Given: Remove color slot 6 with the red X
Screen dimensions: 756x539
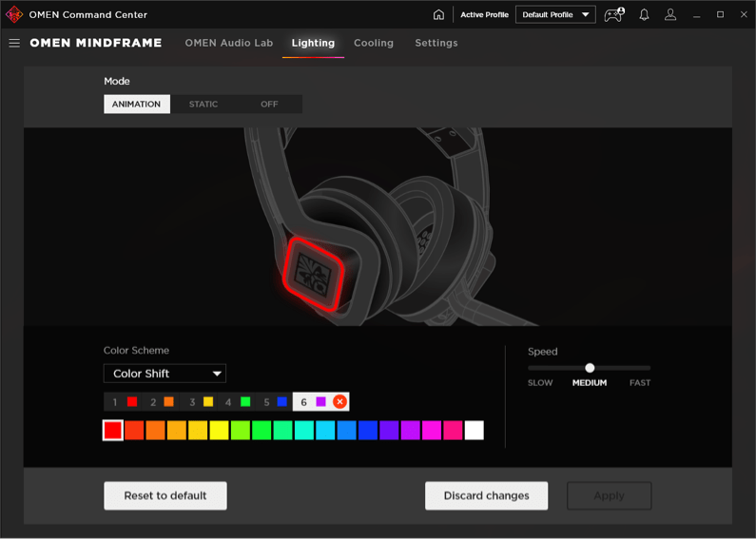Looking at the screenshot, I should pos(339,401).
